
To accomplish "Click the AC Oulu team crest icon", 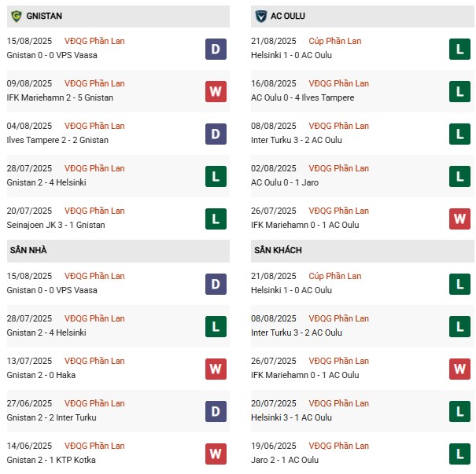I will click(x=260, y=16).
